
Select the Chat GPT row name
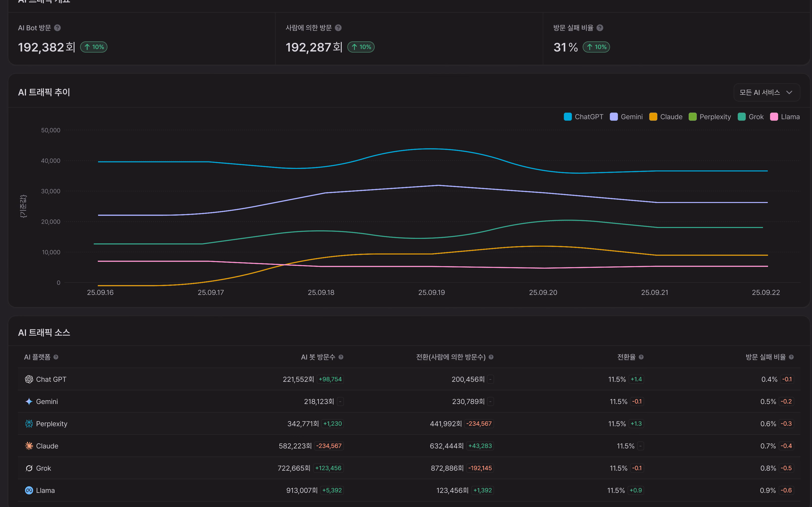point(51,379)
